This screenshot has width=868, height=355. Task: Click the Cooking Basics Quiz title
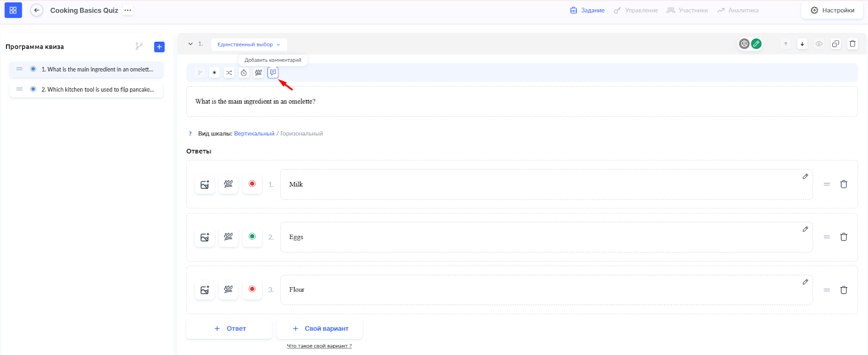pyautogui.click(x=84, y=10)
